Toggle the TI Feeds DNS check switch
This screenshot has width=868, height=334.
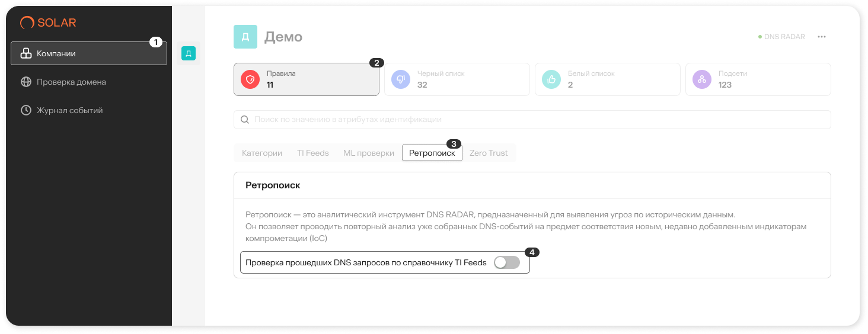click(x=507, y=262)
